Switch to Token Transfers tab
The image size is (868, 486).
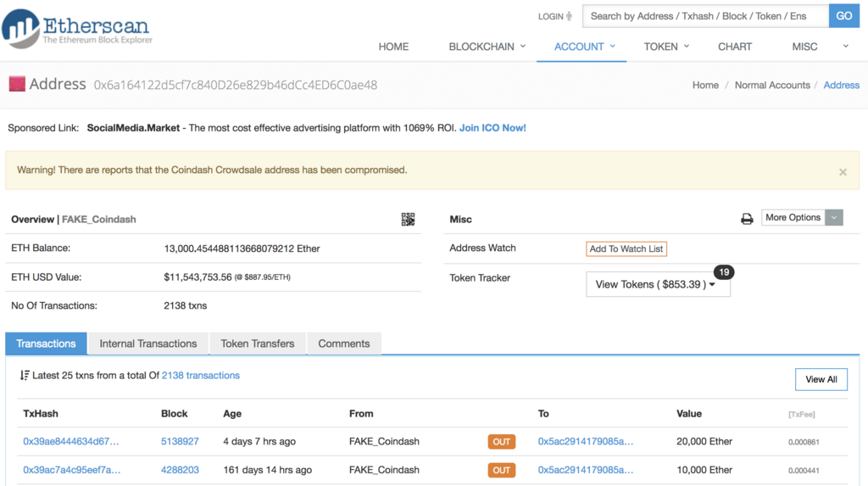(258, 344)
